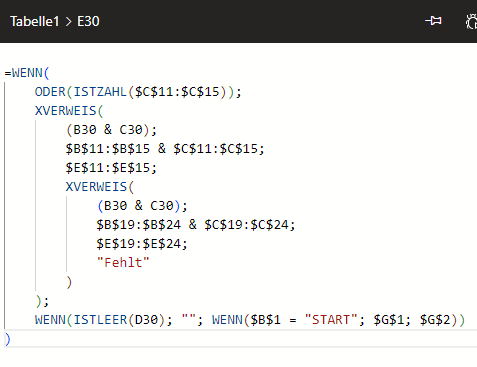Click the first XVERWEIS function name
This screenshot has width=477, height=367.
pos(65,111)
